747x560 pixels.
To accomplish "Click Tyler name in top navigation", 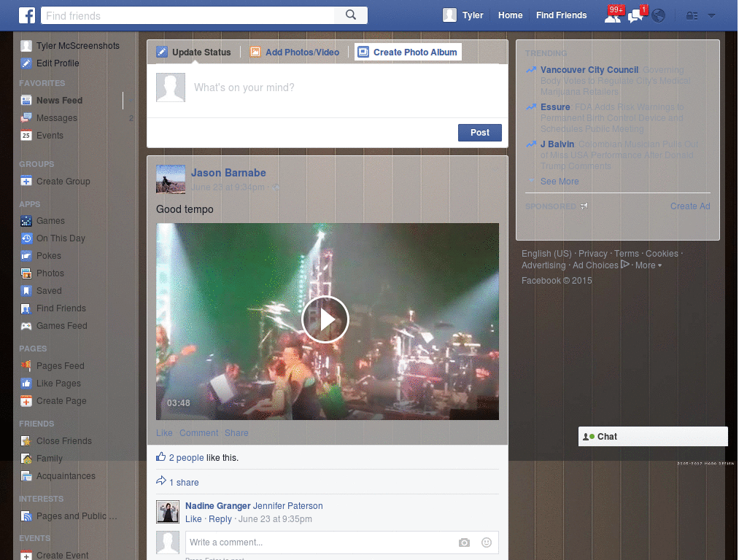I will [x=473, y=15].
